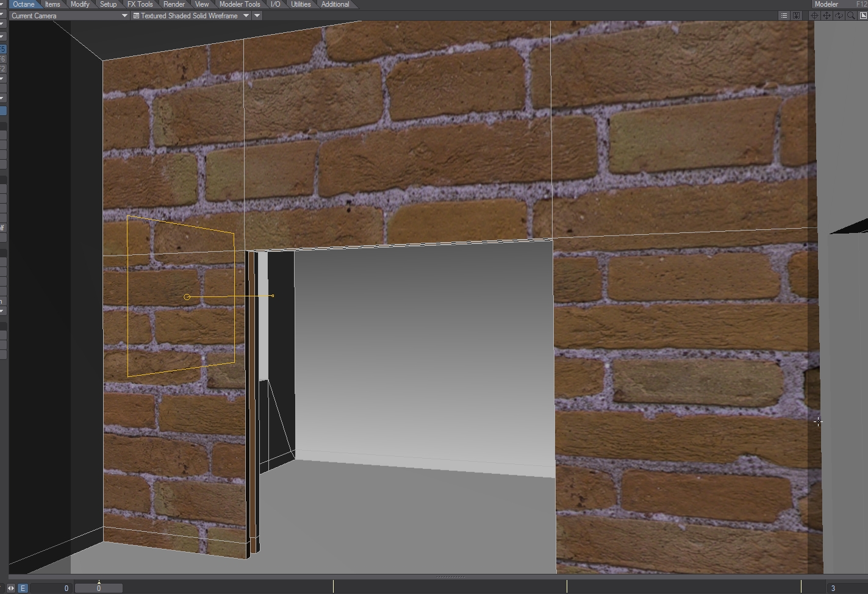Image resolution: width=868 pixels, height=594 pixels.
Task: Switch to the Setup tab
Action: tap(108, 4)
